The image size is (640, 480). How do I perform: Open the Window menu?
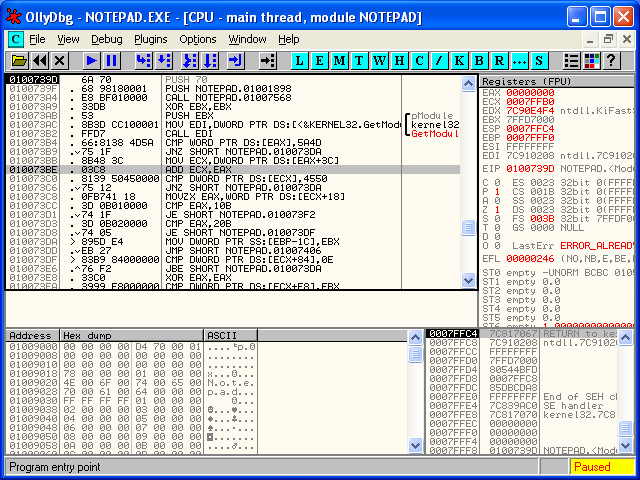tap(247, 40)
